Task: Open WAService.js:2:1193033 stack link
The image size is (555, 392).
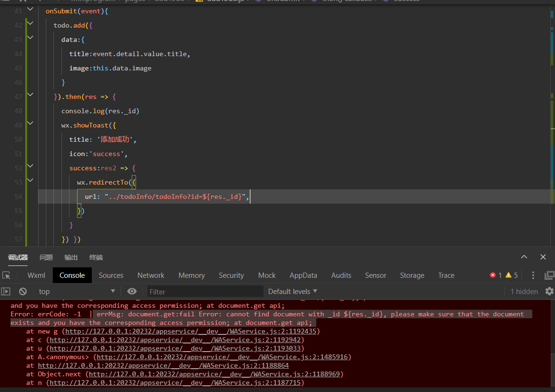Action: [175, 348]
